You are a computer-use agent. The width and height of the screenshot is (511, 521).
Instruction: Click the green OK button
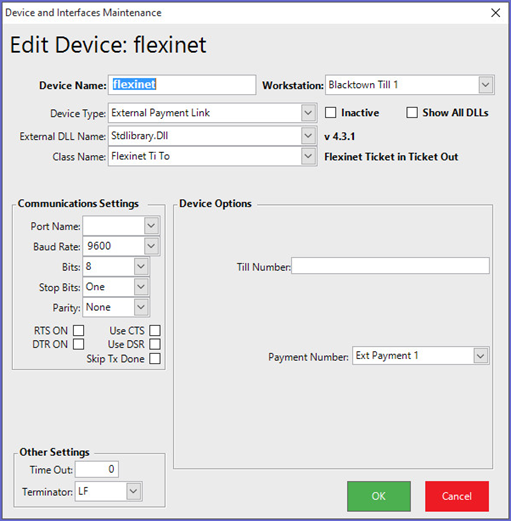[379, 496]
